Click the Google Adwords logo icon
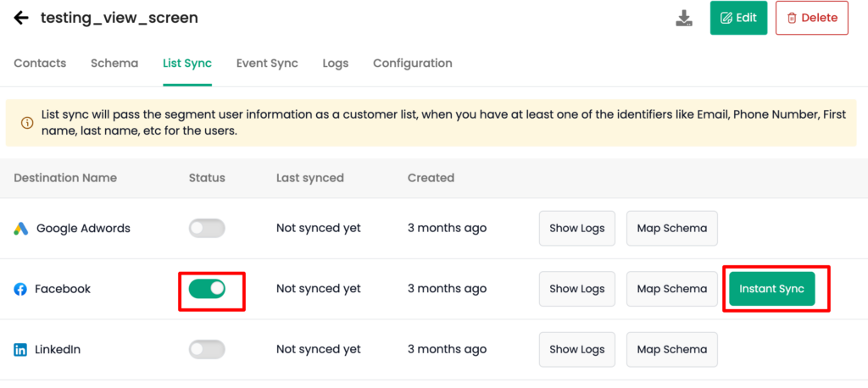This screenshot has height=388, width=868. [20, 228]
